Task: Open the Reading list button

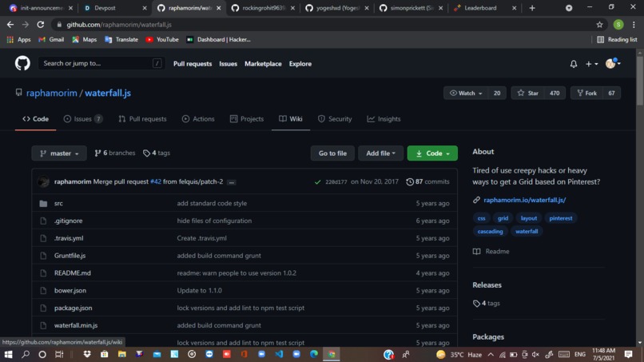Action: point(617,39)
